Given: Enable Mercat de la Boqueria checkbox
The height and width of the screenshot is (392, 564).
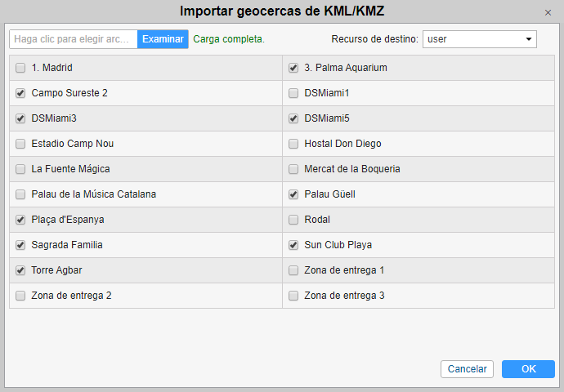Looking at the screenshot, I should 293,170.
